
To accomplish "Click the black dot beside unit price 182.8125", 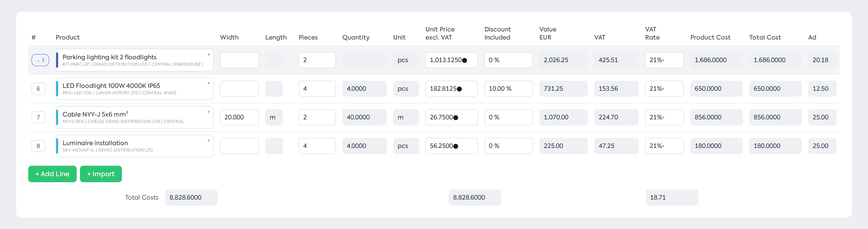I will point(459,89).
